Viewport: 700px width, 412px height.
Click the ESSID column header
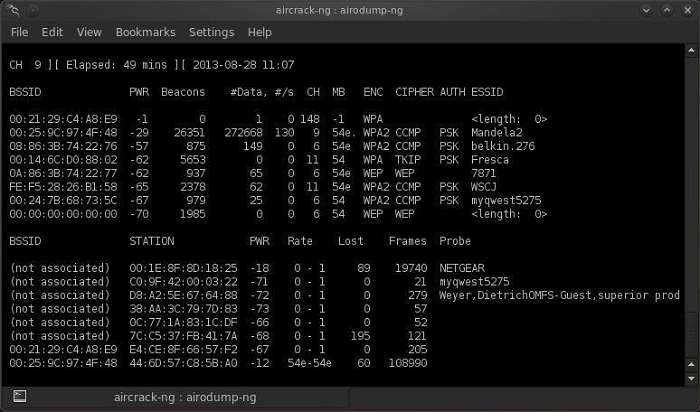(487, 92)
